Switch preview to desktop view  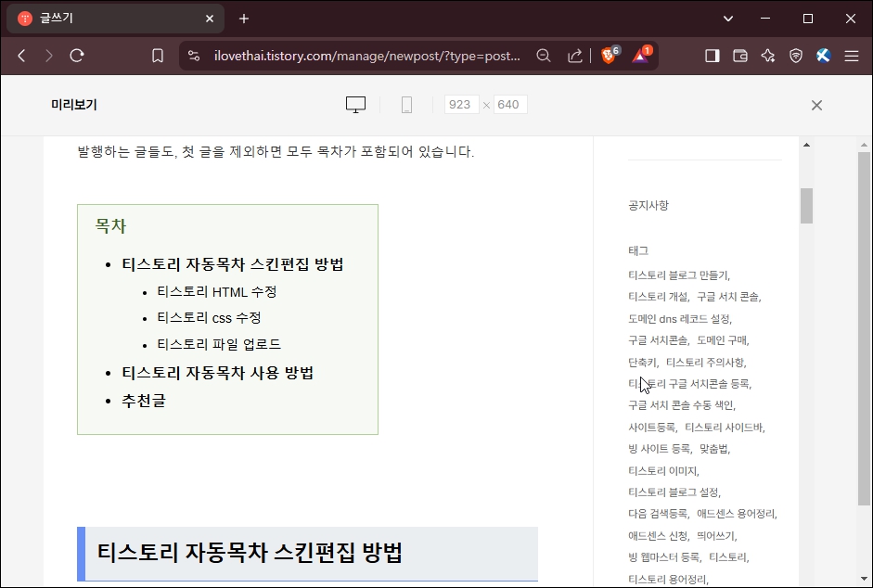click(x=355, y=105)
